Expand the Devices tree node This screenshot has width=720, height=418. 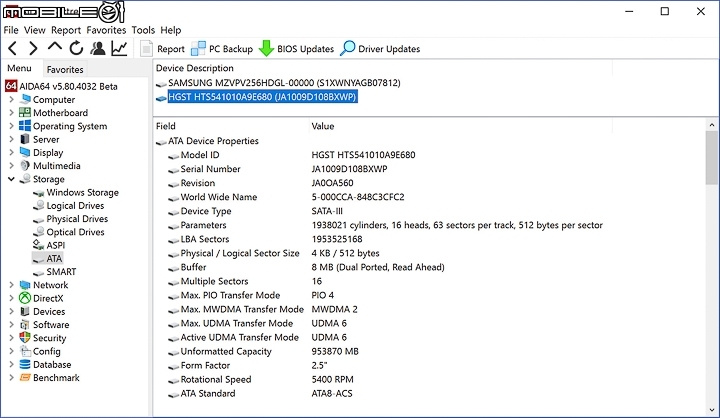pyautogui.click(x=11, y=311)
